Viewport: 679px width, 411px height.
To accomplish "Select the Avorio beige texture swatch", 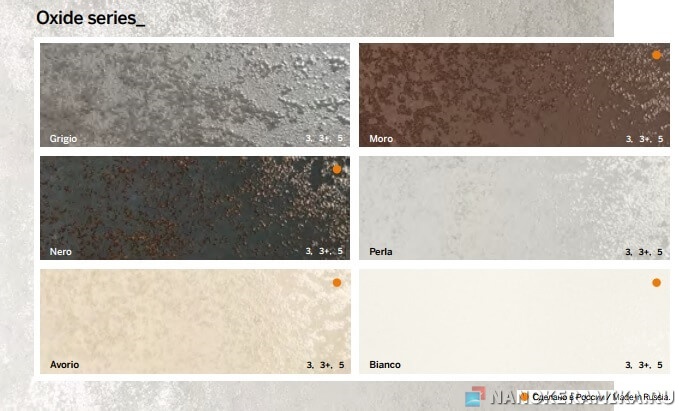I will click(195, 318).
